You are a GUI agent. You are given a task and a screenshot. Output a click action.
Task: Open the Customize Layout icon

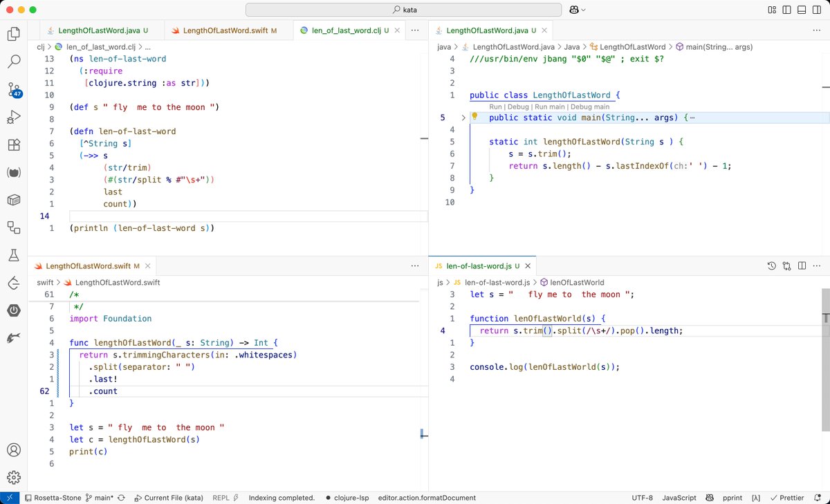click(773, 10)
